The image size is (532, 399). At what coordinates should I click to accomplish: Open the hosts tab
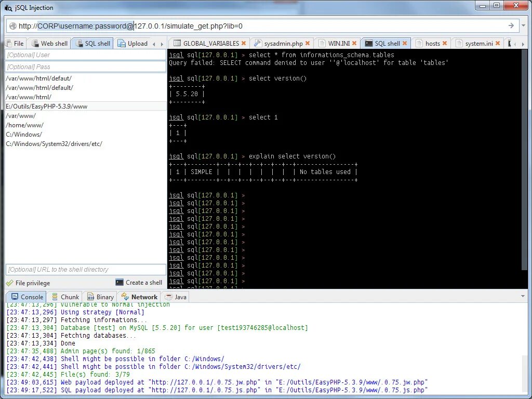click(x=432, y=44)
